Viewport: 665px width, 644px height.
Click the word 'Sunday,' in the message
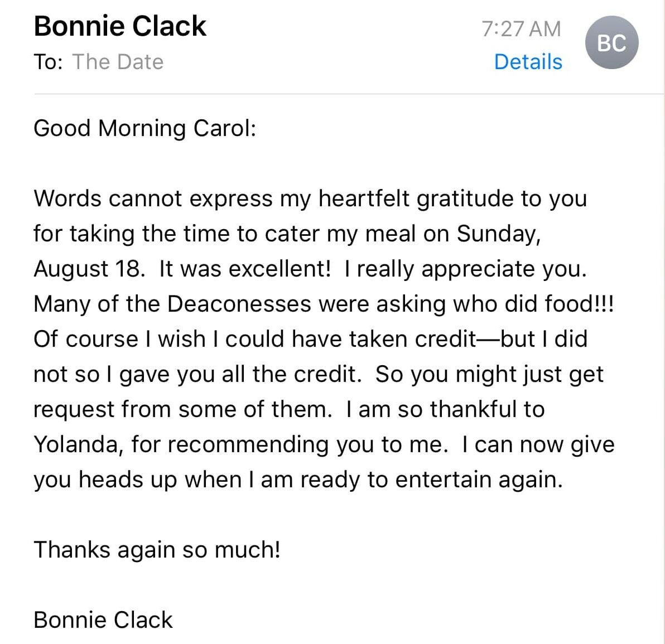tap(499, 234)
